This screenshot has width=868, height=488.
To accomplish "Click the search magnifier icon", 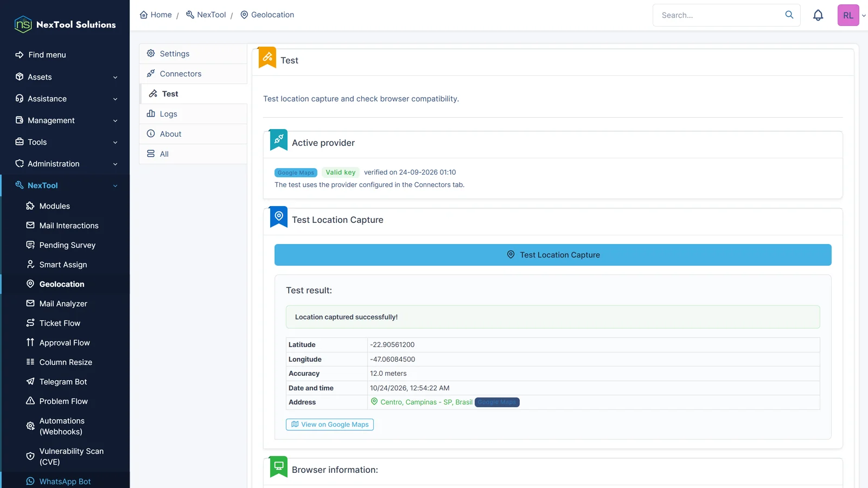I will (x=789, y=15).
